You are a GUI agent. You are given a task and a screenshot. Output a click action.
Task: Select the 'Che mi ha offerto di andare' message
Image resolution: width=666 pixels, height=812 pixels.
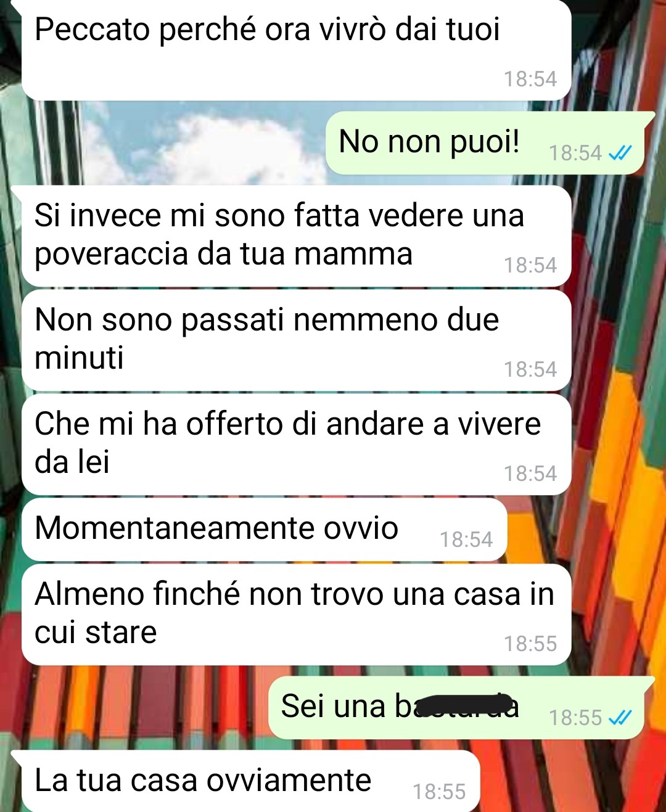pos(296,445)
